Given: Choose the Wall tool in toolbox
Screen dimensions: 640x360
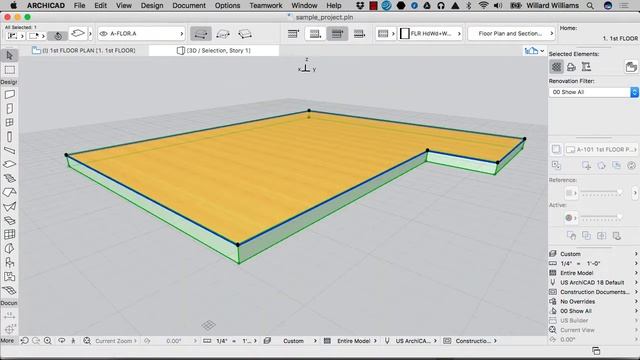Looking at the screenshot, I should click(9, 94).
